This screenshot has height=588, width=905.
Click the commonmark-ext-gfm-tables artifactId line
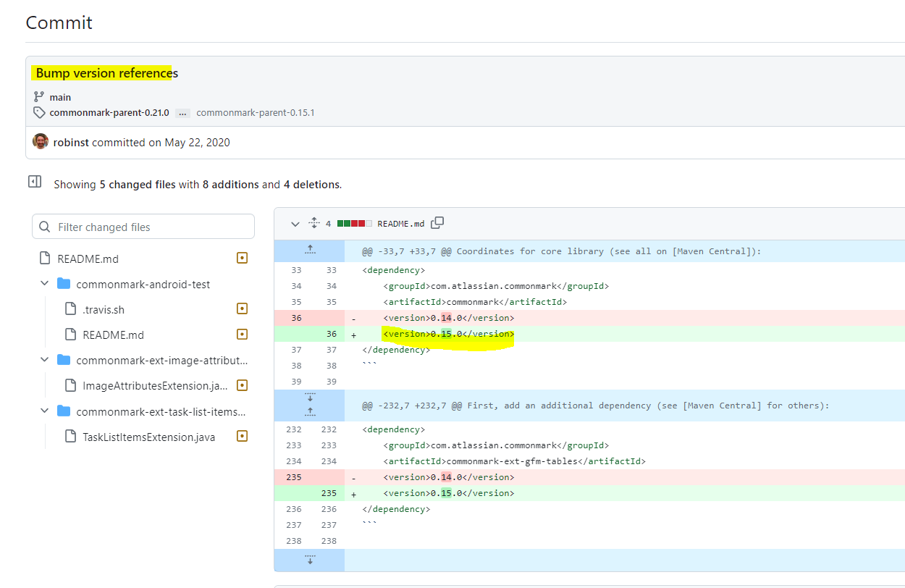pyautogui.click(x=514, y=461)
